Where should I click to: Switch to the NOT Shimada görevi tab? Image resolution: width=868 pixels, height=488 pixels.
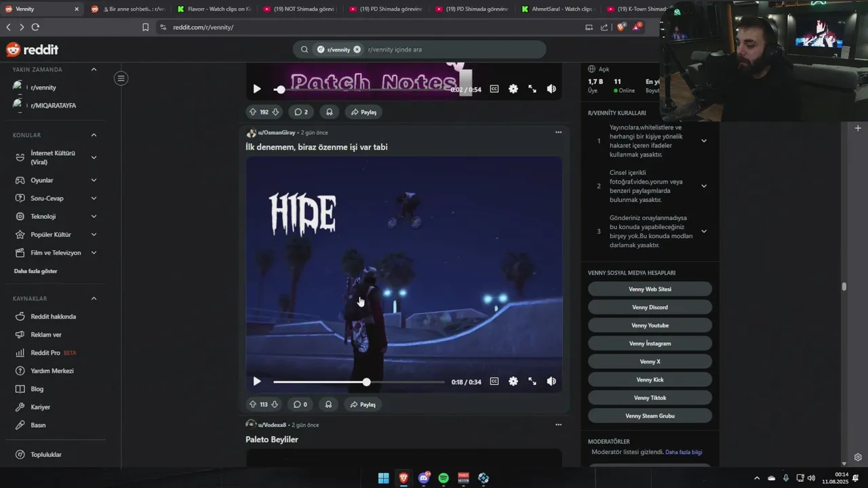coord(300,9)
